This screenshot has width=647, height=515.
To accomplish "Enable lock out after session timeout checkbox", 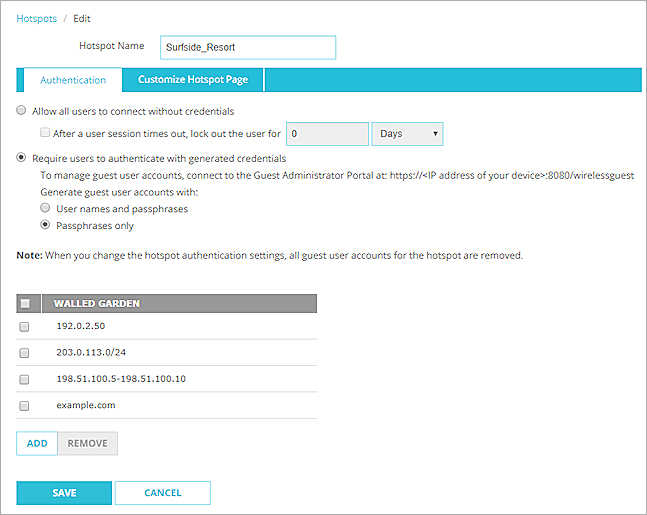I will [45, 133].
